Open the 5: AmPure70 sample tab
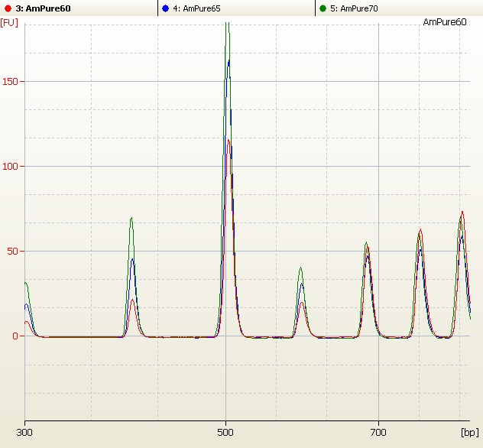483x448 pixels. tap(399, 8)
